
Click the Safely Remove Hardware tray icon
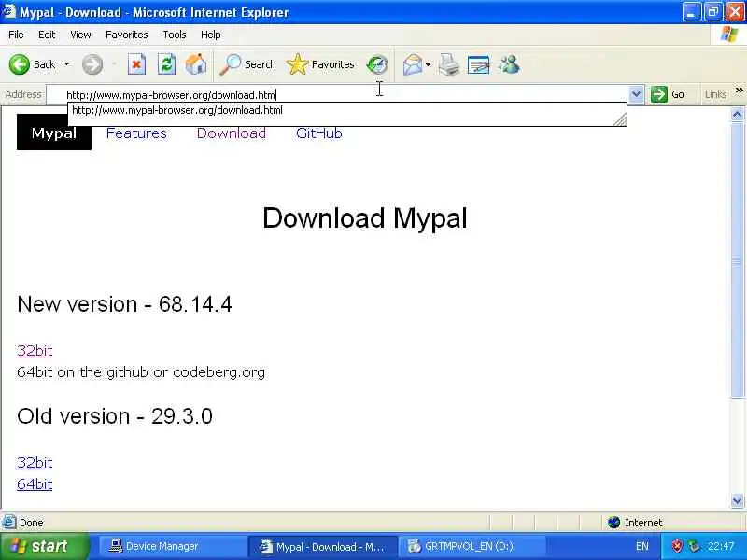[x=694, y=546]
